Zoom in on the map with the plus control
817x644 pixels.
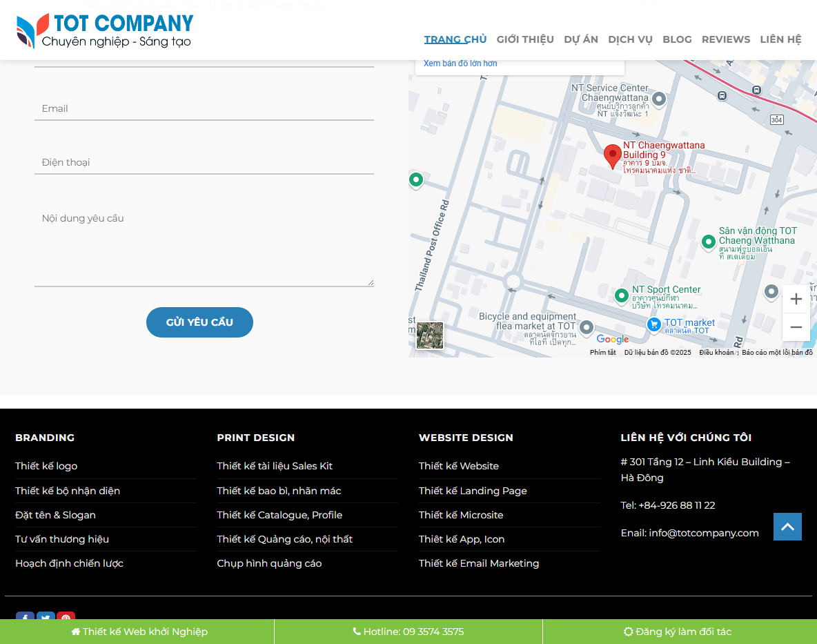tap(796, 299)
